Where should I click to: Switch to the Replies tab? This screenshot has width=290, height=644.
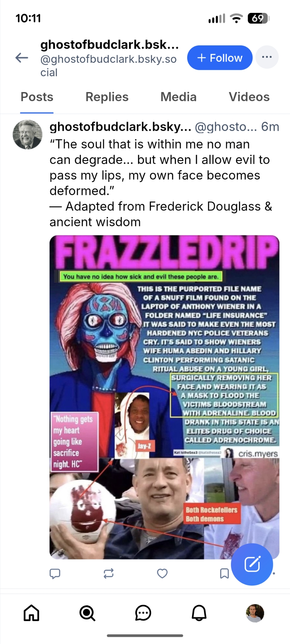[107, 97]
